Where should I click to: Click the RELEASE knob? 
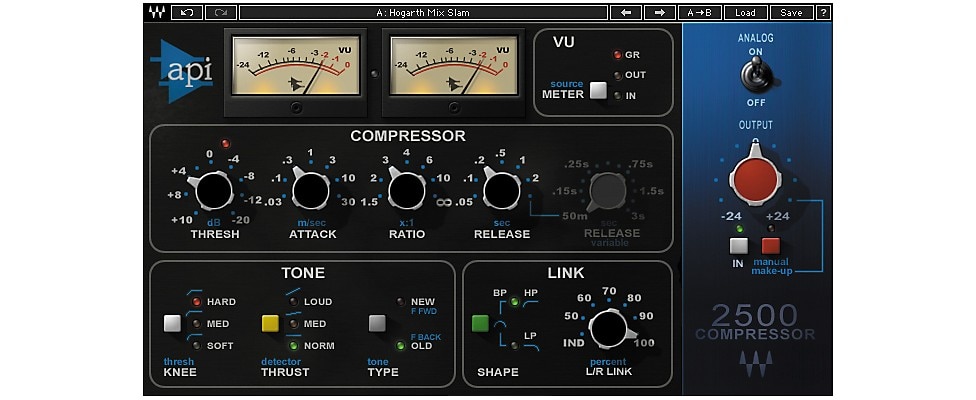tap(502, 191)
